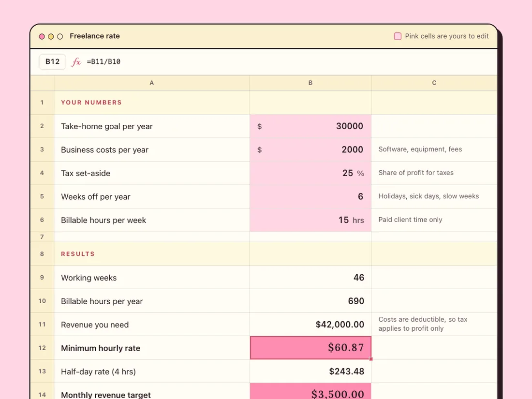Screen dimensions: 532x399
Task: Click note 'Costs are deductible, so tax applies'
Action: pyautogui.click(x=423, y=324)
